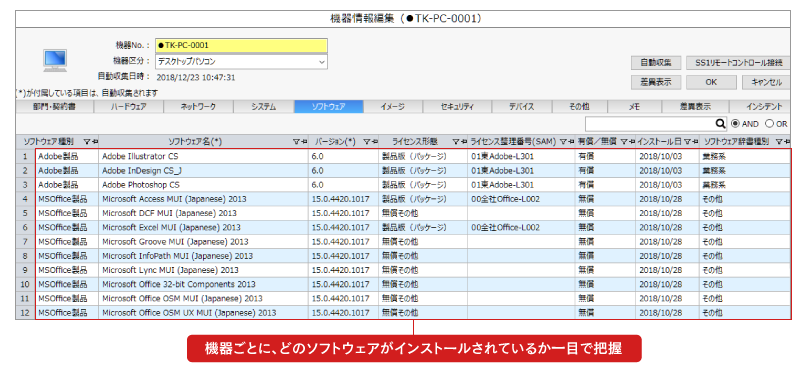Open the イメージ tab
This screenshot has height=377, width=810.
[393, 107]
